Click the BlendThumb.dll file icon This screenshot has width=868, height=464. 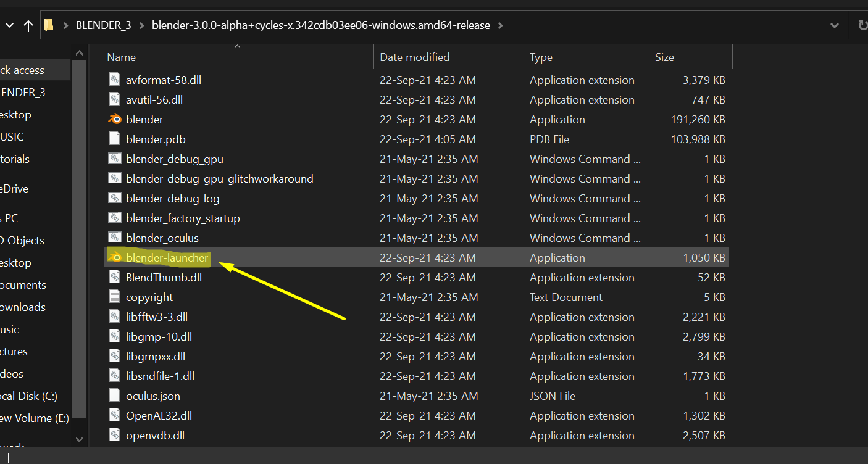pos(114,277)
